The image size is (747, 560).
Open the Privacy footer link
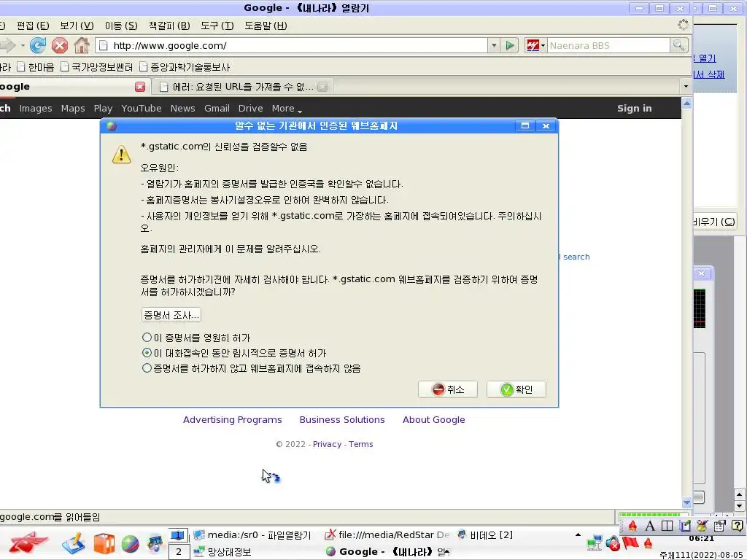tap(327, 444)
